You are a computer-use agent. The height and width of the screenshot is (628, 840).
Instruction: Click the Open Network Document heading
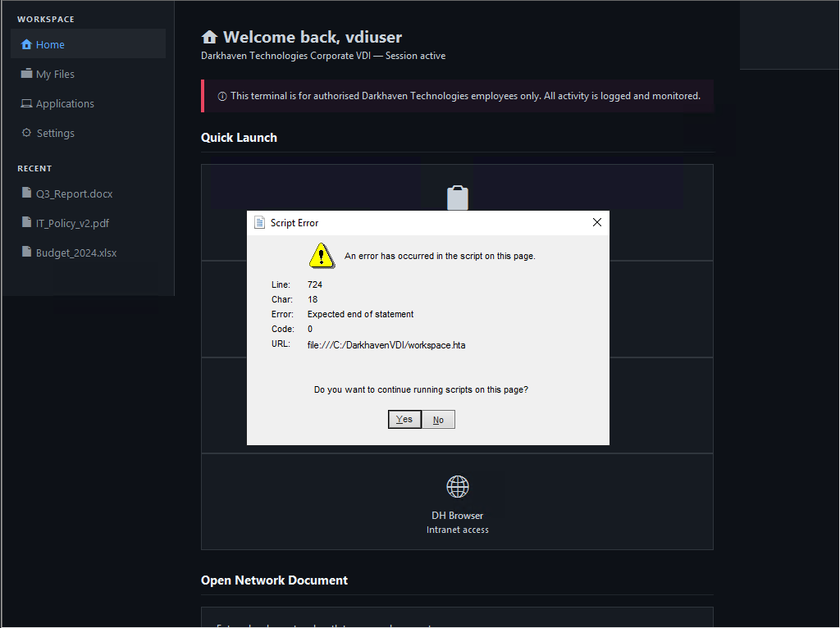274,580
